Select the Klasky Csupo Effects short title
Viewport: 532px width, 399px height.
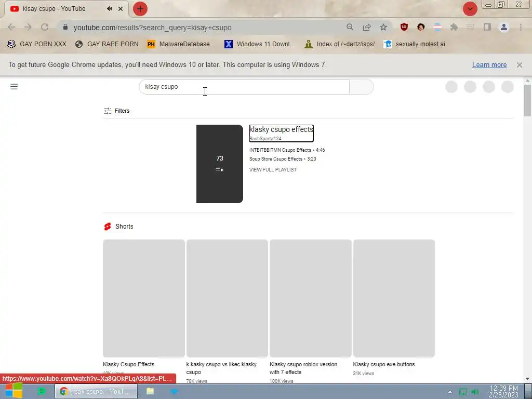(129, 364)
